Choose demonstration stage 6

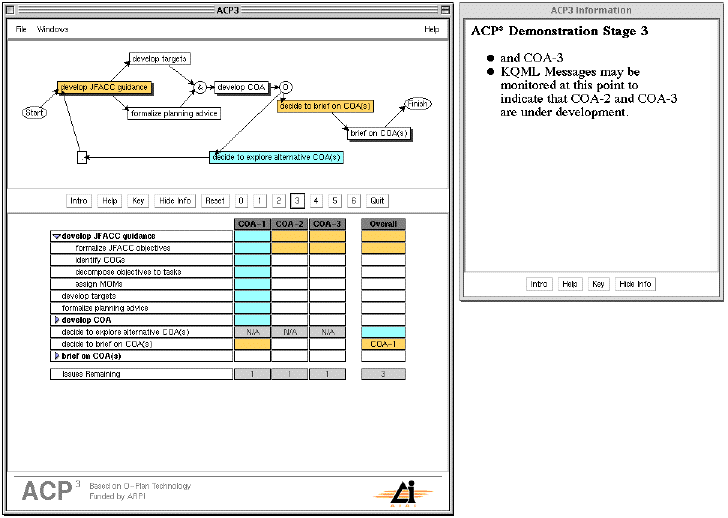353,201
